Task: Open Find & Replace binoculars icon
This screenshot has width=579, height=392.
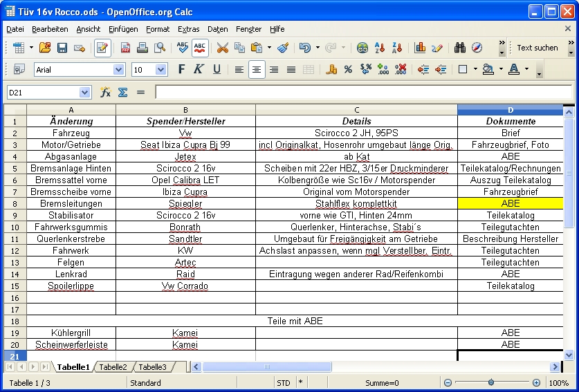Action: [459, 48]
